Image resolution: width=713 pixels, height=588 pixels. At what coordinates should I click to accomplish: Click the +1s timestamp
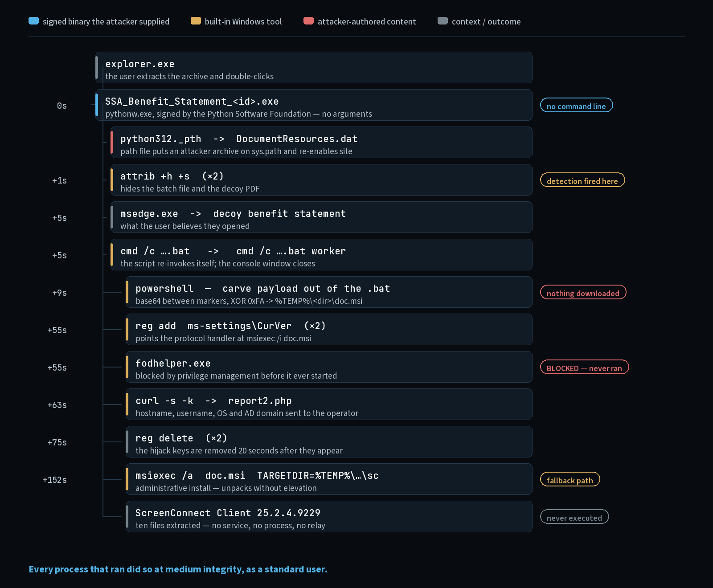point(59,180)
